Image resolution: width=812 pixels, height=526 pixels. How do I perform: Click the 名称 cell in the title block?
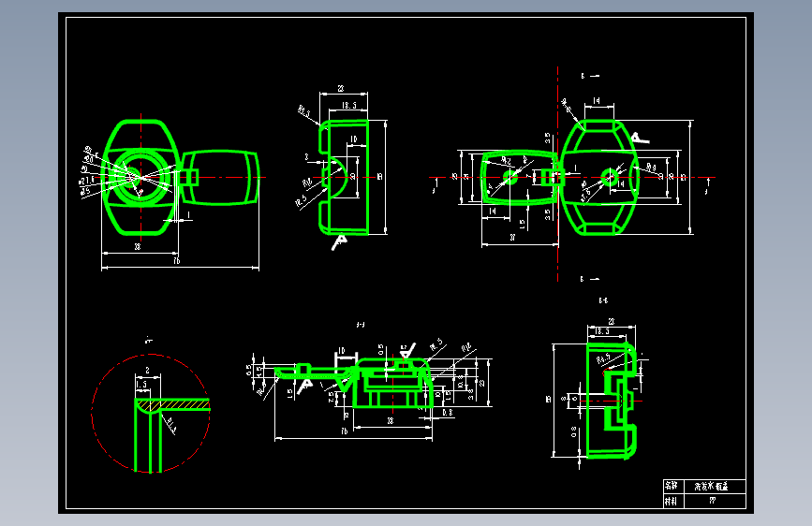coord(672,486)
